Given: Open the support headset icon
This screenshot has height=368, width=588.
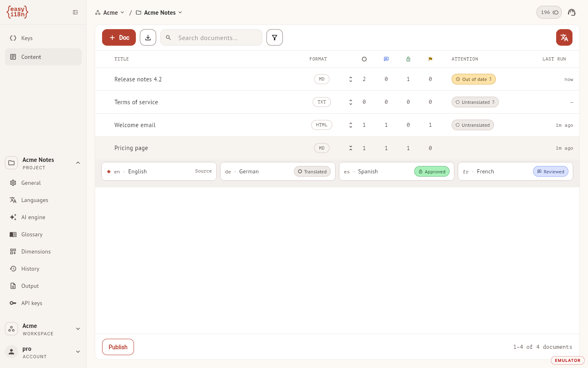Looking at the screenshot, I should coord(572,12).
